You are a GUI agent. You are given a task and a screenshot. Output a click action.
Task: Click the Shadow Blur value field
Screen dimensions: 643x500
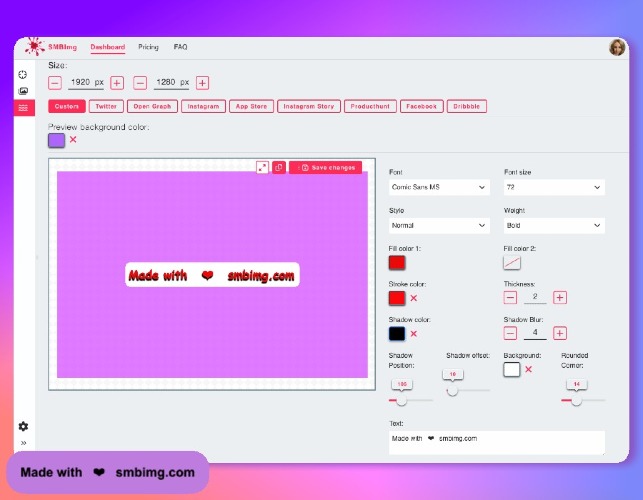(x=535, y=333)
